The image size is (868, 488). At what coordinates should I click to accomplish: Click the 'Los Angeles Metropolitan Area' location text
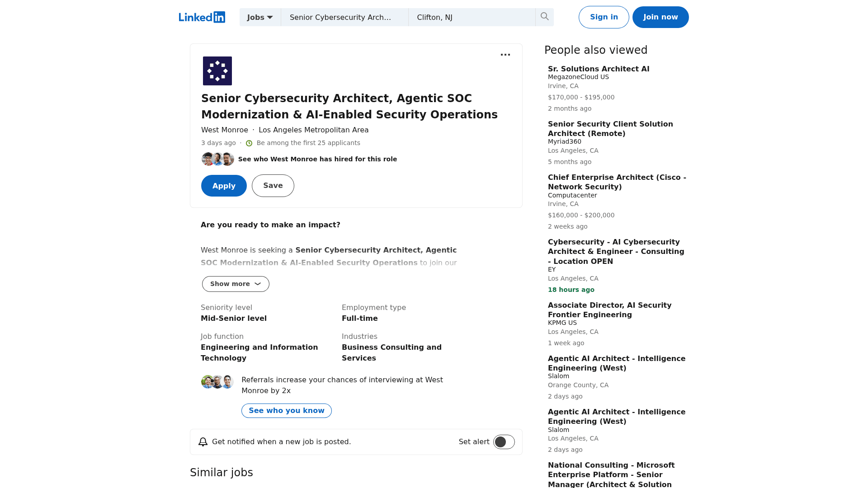pos(314,130)
